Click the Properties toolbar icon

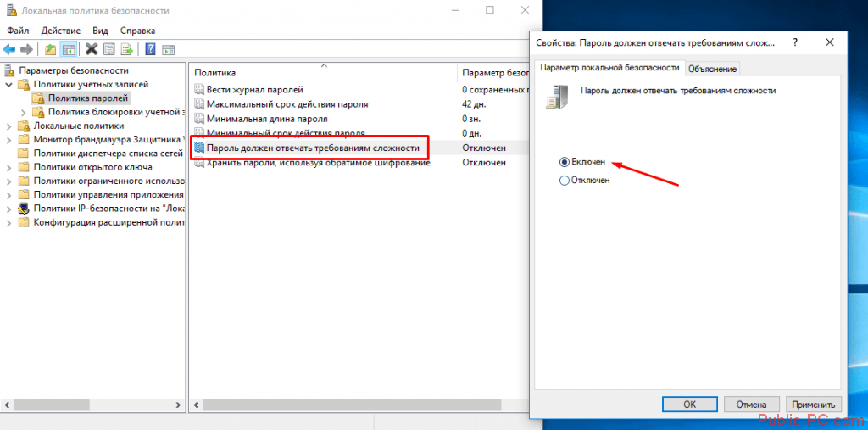[x=108, y=49]
